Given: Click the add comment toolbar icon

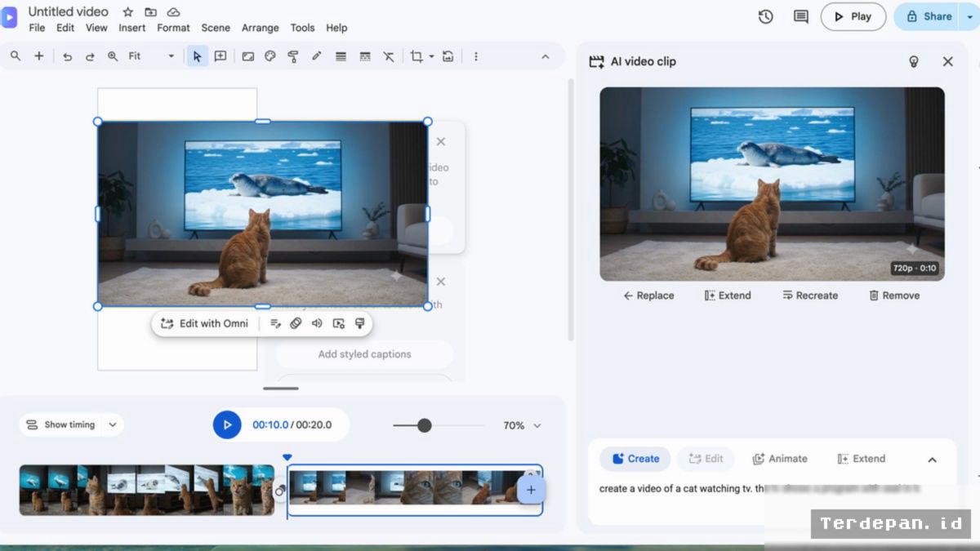Looking at the screenshot, I should [x=220, y=56].
